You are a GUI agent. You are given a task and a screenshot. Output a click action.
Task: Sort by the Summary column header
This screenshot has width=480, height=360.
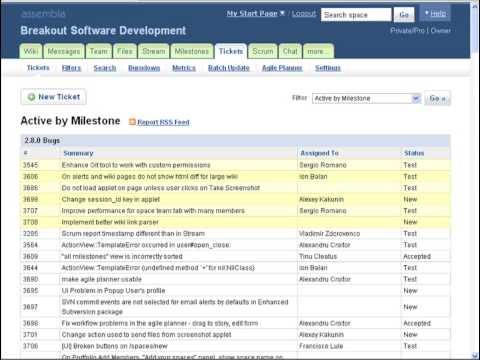pyautogui.click(x=78, y=153)
